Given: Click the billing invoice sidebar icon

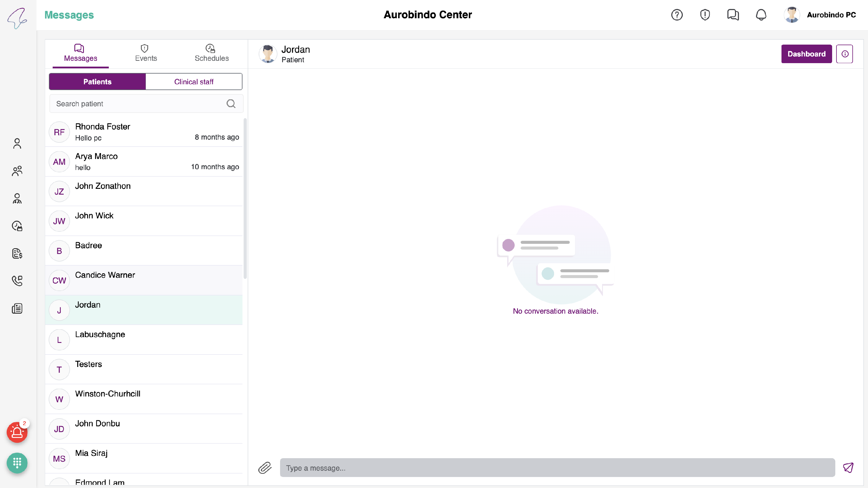Looking at the screenshot, I should point(17,253).
